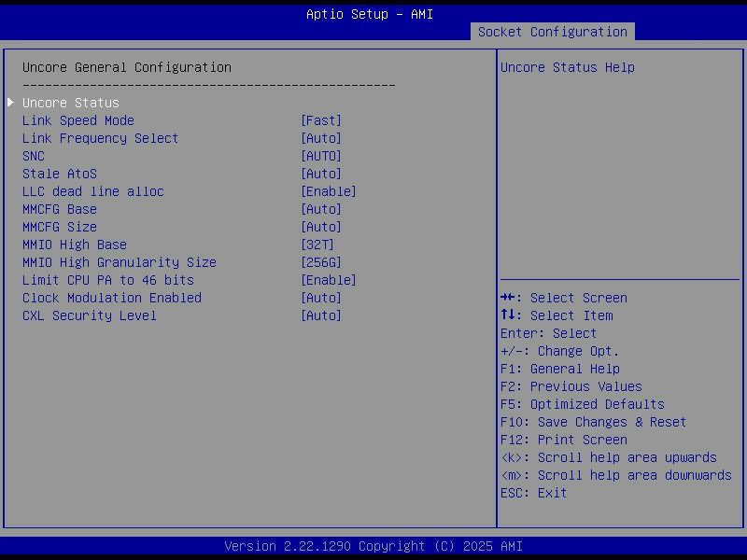Click the Version 2.22.1290 copyright footer
The height and width of the screenshot is (560, 747).
[373, 546]
